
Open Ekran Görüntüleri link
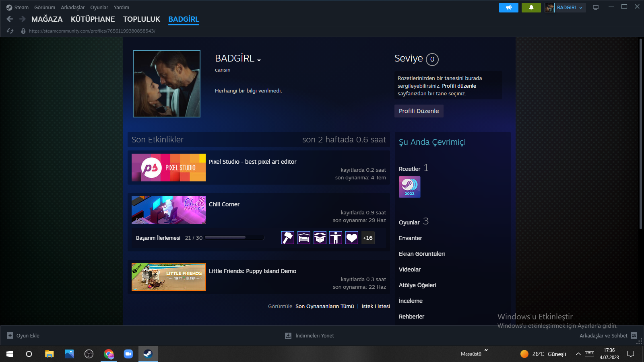tap(422, 254)
